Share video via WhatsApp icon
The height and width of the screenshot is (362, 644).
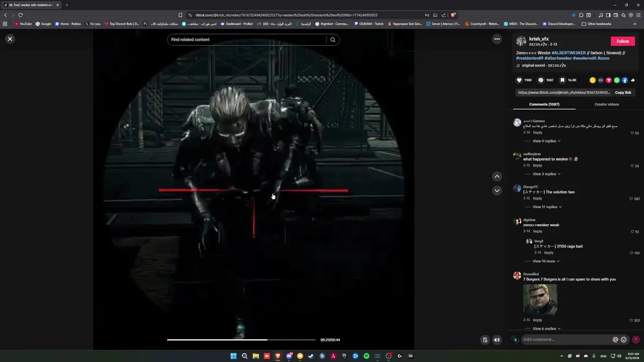(x=617, y=80)
